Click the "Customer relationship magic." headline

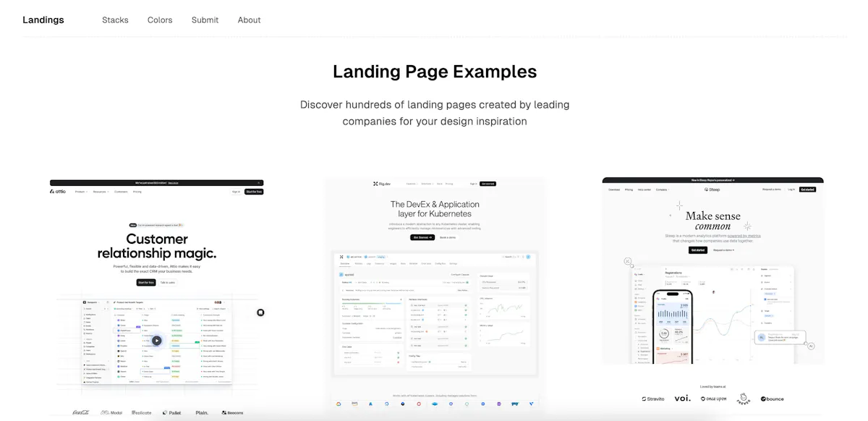tap(157, 246)
